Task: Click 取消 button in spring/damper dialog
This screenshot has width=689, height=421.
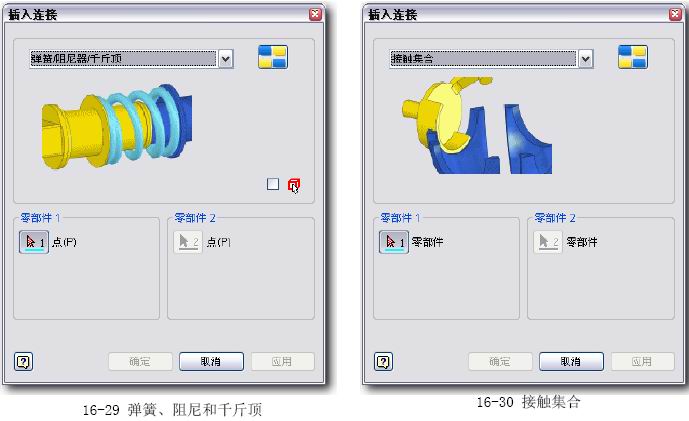Action: [x=211, y=362]
